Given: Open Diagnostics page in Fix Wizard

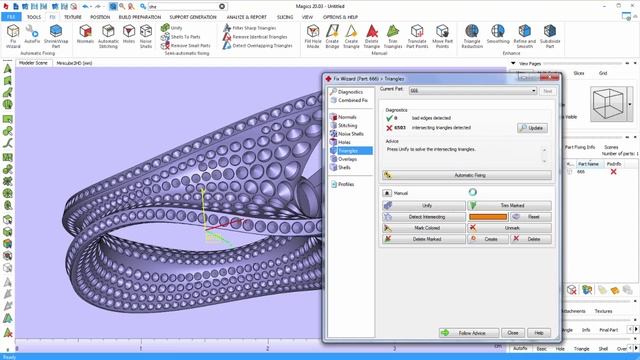Looking at the screenshot, I should tap(350, 92).
